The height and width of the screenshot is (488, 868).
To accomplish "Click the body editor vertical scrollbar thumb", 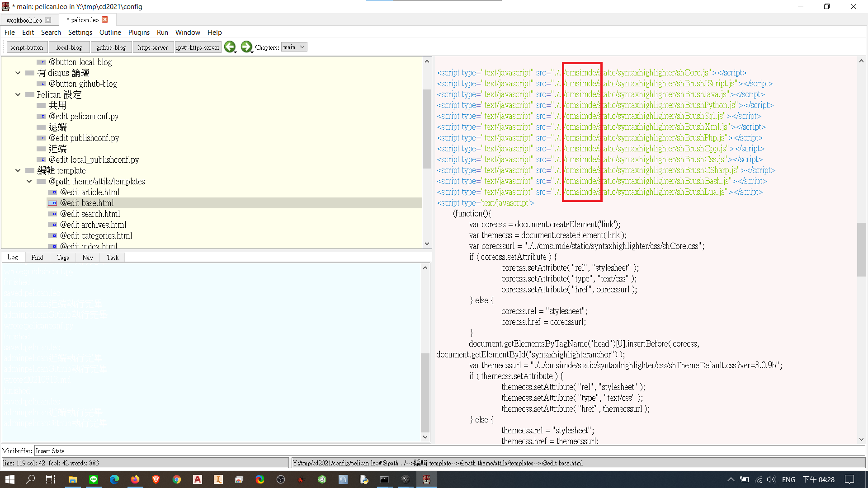I will (861, 249).
